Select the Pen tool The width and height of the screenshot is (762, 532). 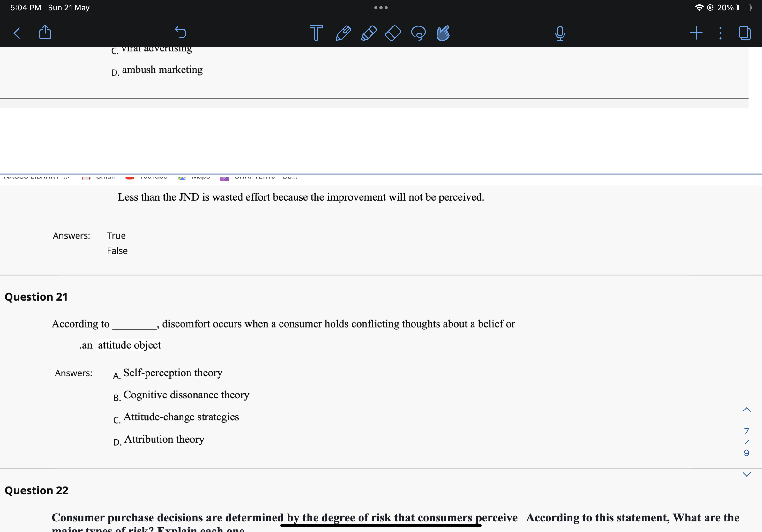[343, 33]
